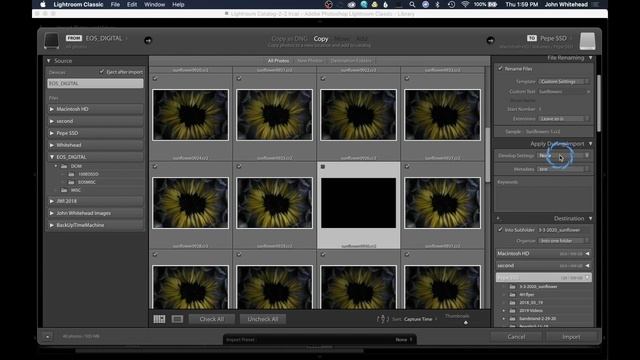Expand BackUpTimeMachine source
640x360 pixels.
pos(52,225)
